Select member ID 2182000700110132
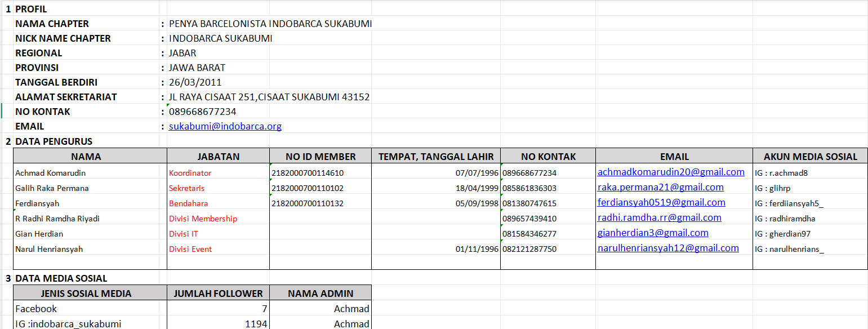The image size is (868, 329). point(321,203)
